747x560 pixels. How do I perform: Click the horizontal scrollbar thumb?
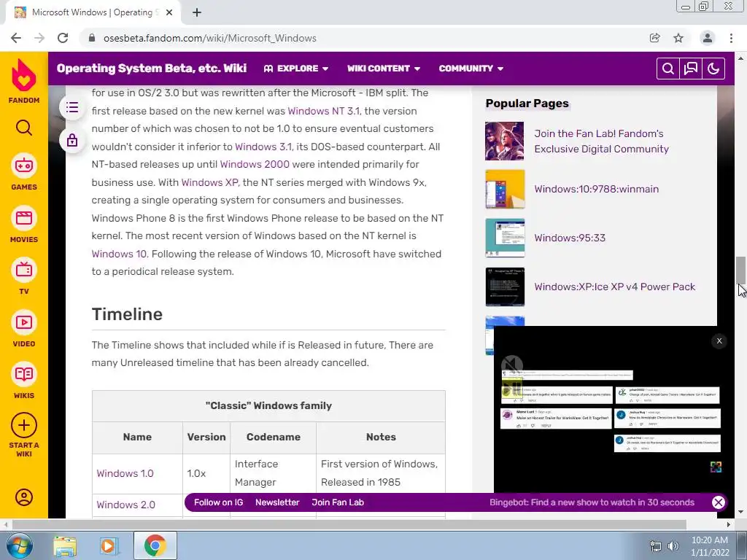349,524
